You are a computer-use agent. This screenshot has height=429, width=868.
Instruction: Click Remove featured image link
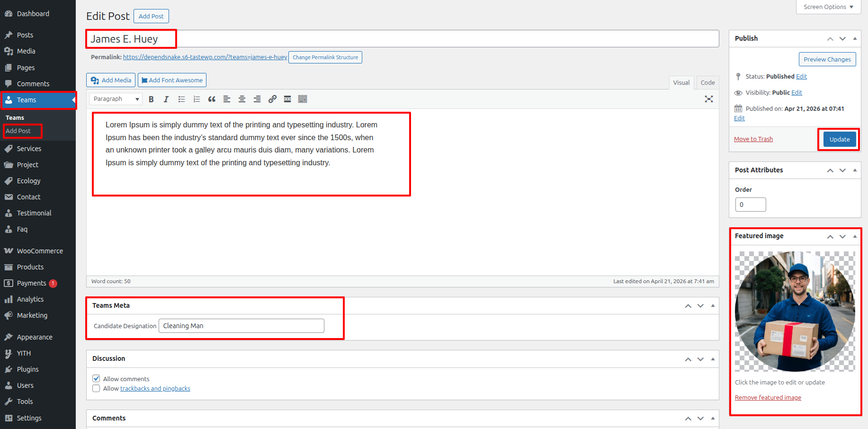point(768,398)
